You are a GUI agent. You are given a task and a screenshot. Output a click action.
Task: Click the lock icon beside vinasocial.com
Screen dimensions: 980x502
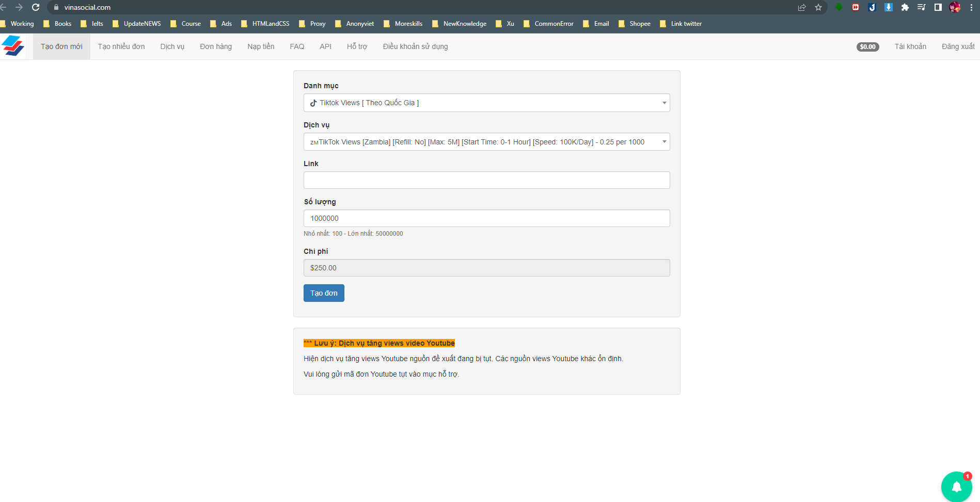pyautogui.click(x=56, y=7)
